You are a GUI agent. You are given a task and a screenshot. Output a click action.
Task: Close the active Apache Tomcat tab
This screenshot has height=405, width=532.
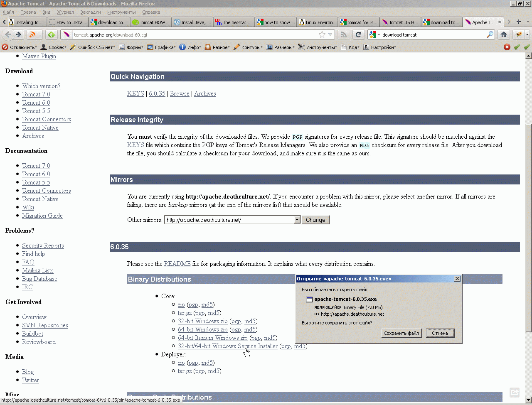(500, 22)
